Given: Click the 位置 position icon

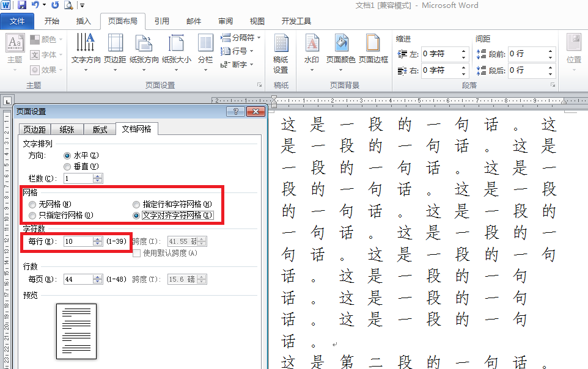Looking at the screenshot, I should [x=574, y=42].
